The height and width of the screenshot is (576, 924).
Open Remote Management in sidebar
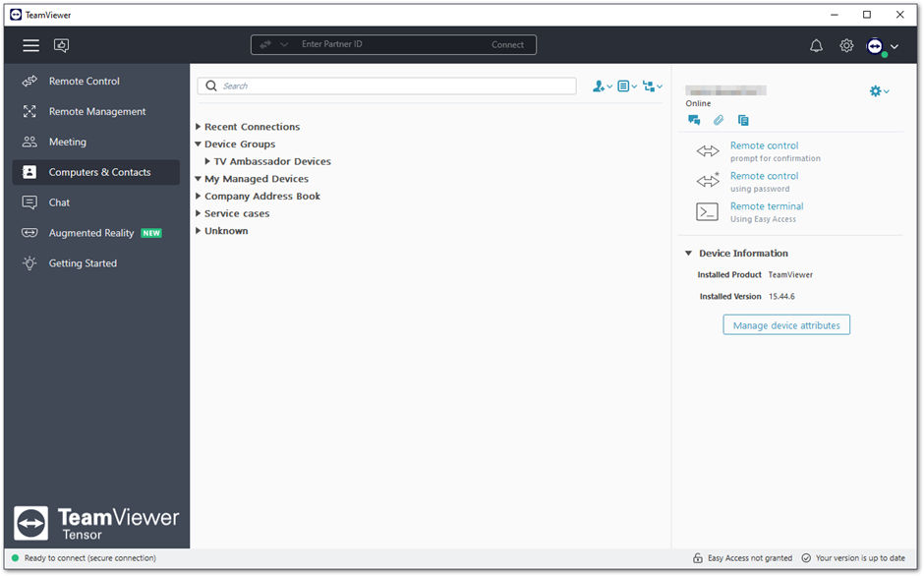pyautogui.click(x=96, y=111)
